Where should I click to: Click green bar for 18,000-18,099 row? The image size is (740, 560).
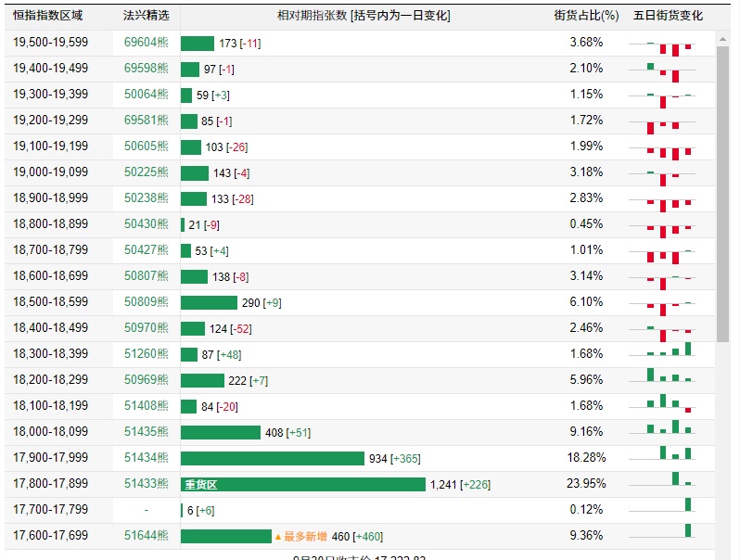221,433
